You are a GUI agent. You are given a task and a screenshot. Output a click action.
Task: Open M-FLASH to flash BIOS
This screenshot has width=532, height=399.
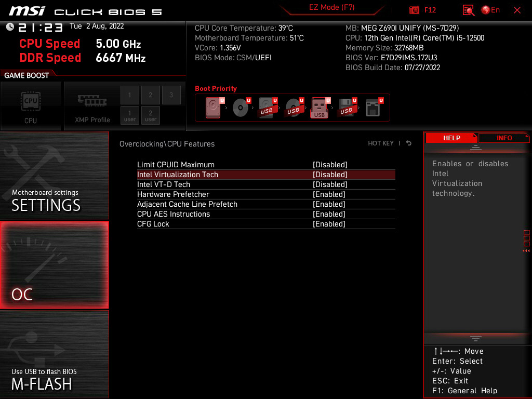(54, 354)
